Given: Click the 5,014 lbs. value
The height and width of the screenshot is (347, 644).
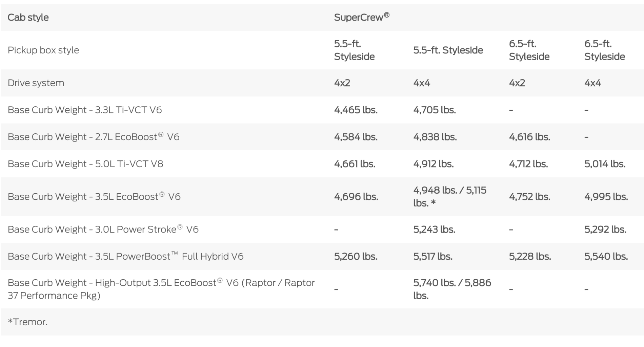Looking at the screenshot, I should [x=605, y=164].
